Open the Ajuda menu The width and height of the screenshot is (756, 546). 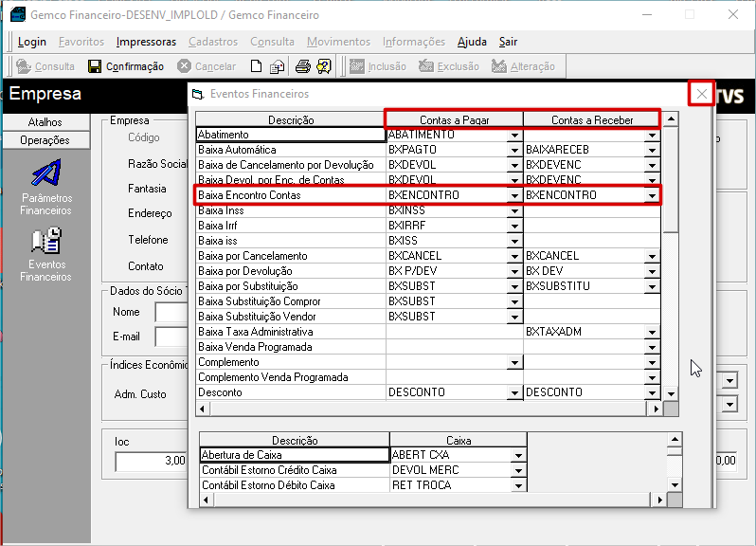pos(472,42)
